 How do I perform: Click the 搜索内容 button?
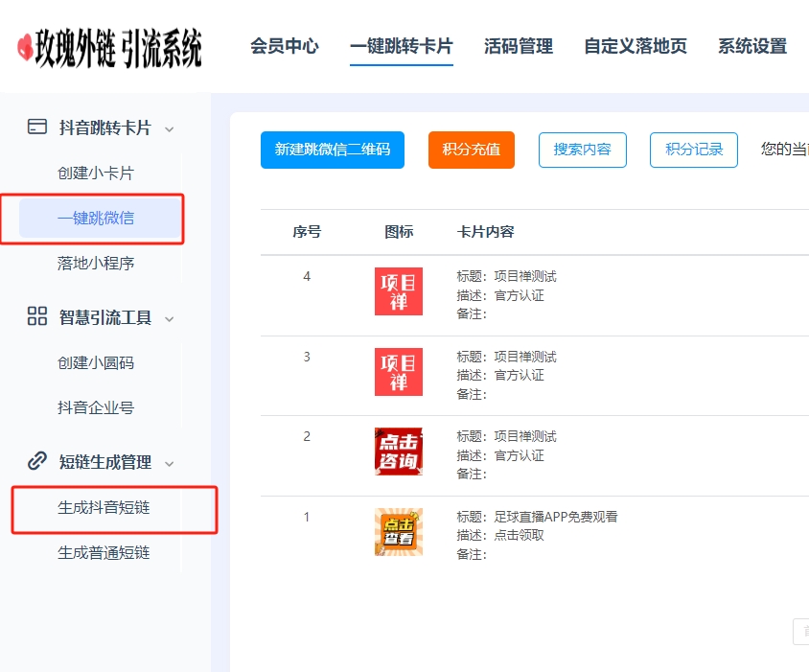pyautogui.click(x=582, y=150)
